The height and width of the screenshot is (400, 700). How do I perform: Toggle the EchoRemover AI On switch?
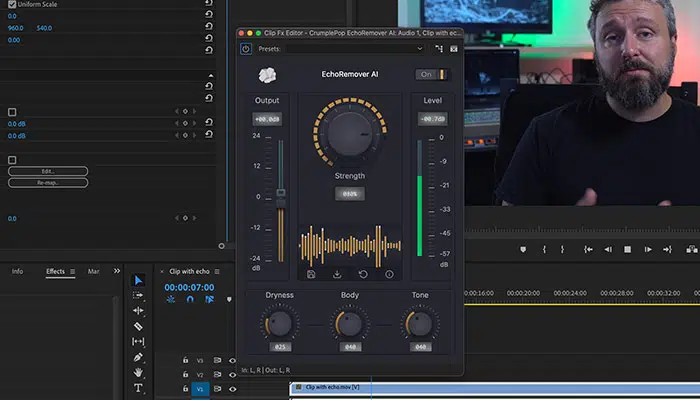point(431,75)
